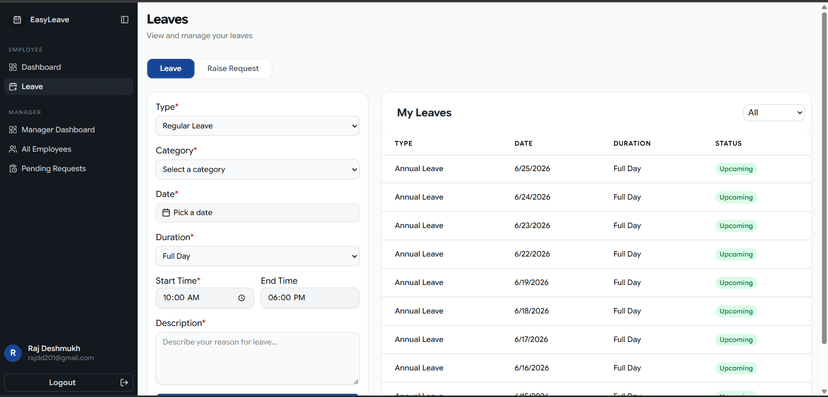Screen dimensions: 828x397
Task: Click Upcoming badge in 6/18/2026 row
Action: click(x=736, y=311)
